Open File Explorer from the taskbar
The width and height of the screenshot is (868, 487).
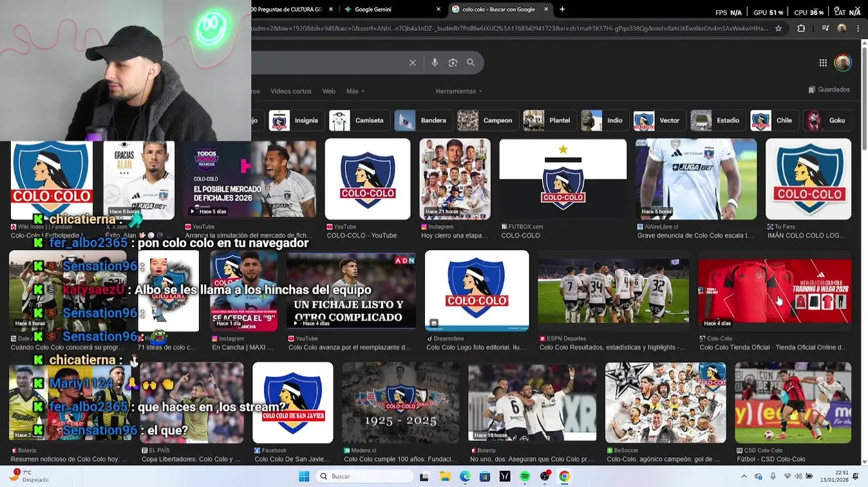tap(444, 476)
